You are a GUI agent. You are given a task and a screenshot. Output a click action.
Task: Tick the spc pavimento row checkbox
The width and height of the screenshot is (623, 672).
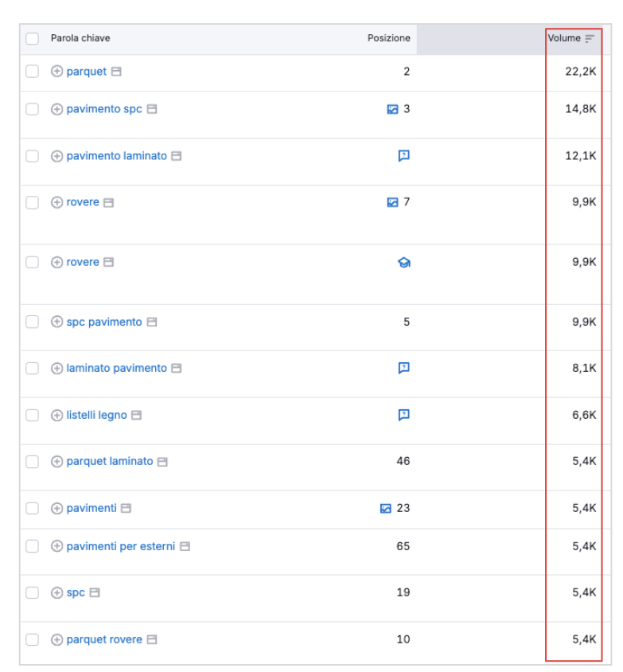33,322
